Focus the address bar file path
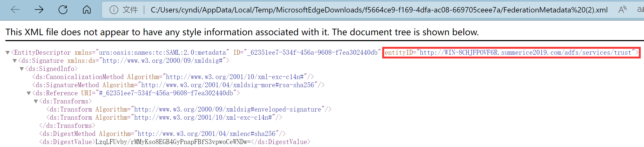The width and height of the screenshot is (644, 147). [379, 10]
